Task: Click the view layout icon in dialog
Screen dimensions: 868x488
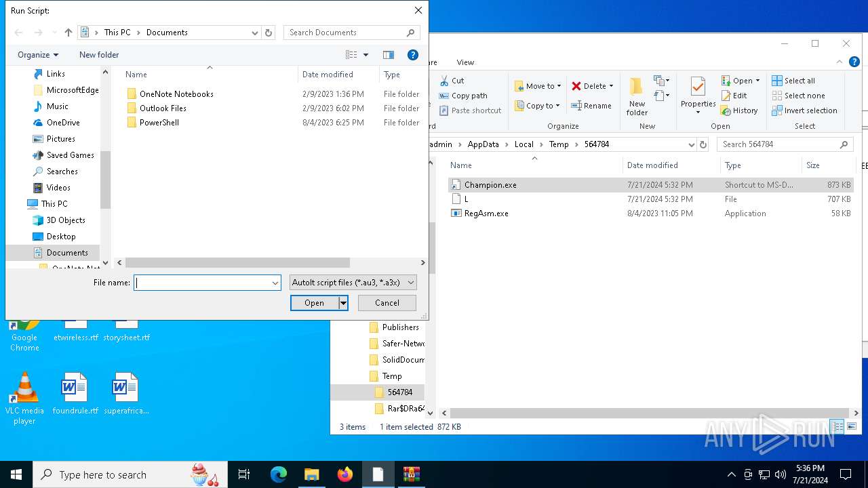Action: click(x=351, y=55)
